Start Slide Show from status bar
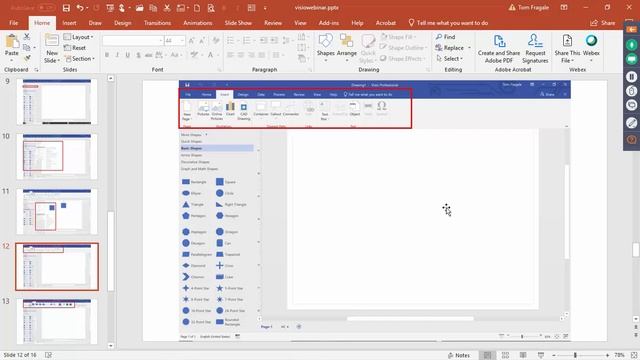 point(541,355)
